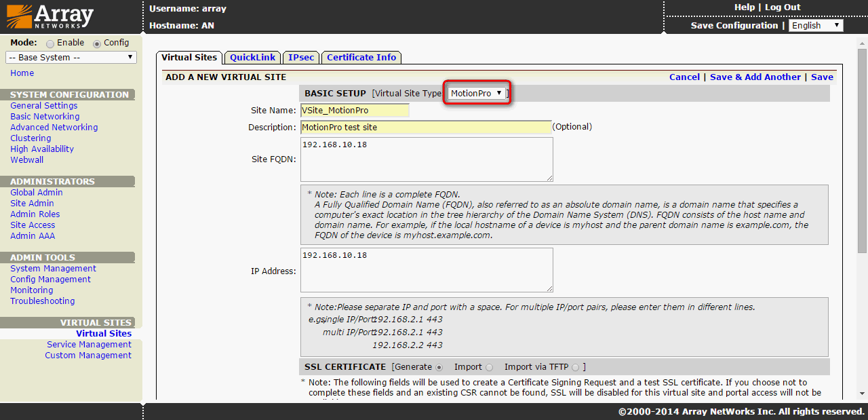The image size is (868, 420).
Task: Click the scrollbar down arrow
Action: click(x=863, y=394)
